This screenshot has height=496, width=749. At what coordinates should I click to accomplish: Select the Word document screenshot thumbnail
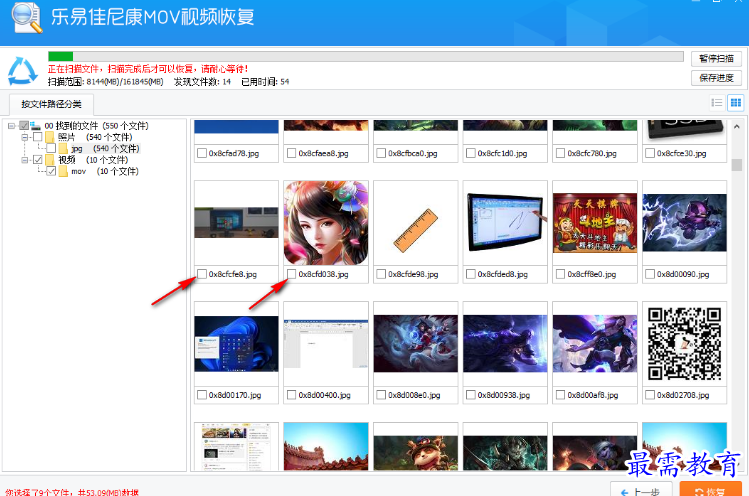(326, 344)
